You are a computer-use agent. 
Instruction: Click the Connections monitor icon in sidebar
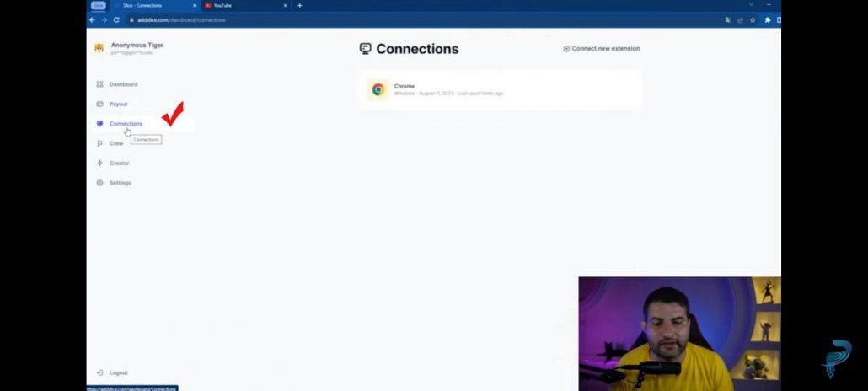99,124
